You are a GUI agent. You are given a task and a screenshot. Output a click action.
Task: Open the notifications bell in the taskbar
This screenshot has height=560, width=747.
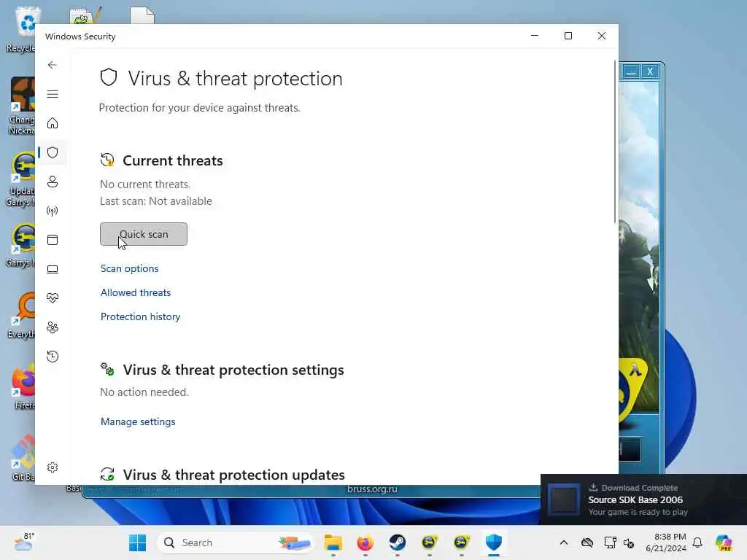697,542
